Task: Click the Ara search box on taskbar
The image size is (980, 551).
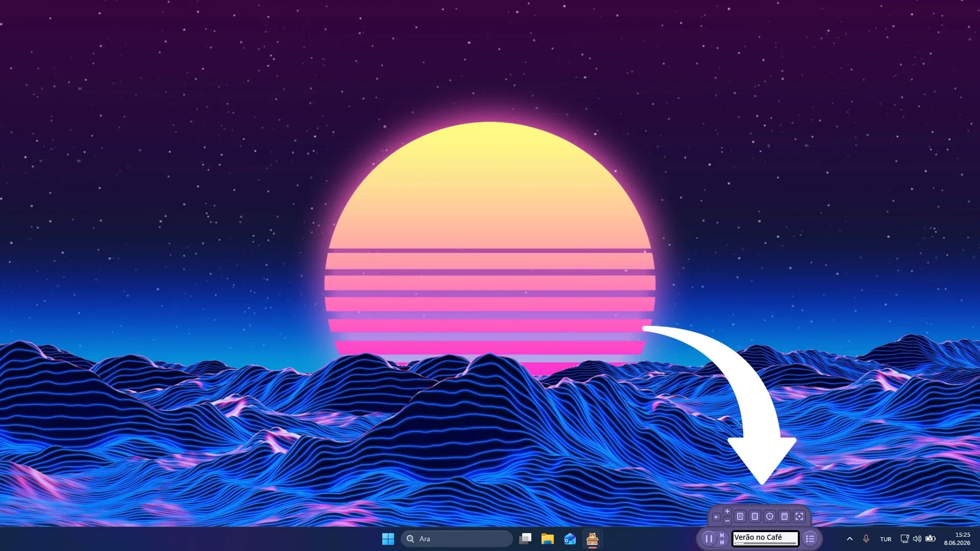Action: click(457, 539)
